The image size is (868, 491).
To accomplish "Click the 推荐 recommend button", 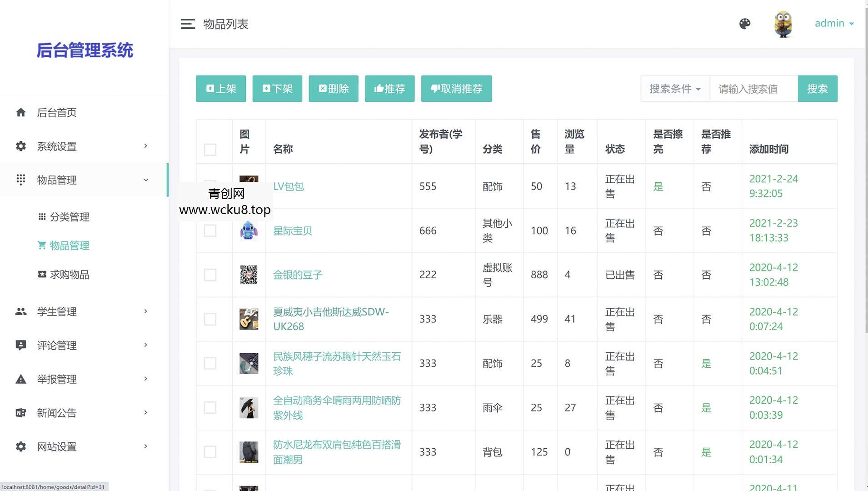I will (x=389, y=89).
